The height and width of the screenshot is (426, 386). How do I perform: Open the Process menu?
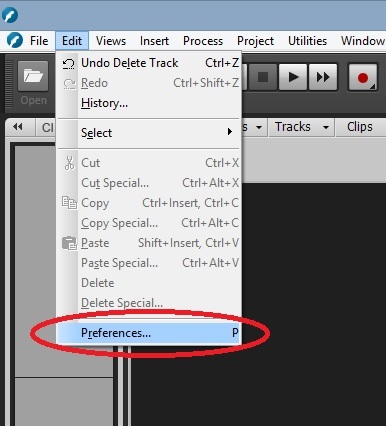[x=203, y=41]
